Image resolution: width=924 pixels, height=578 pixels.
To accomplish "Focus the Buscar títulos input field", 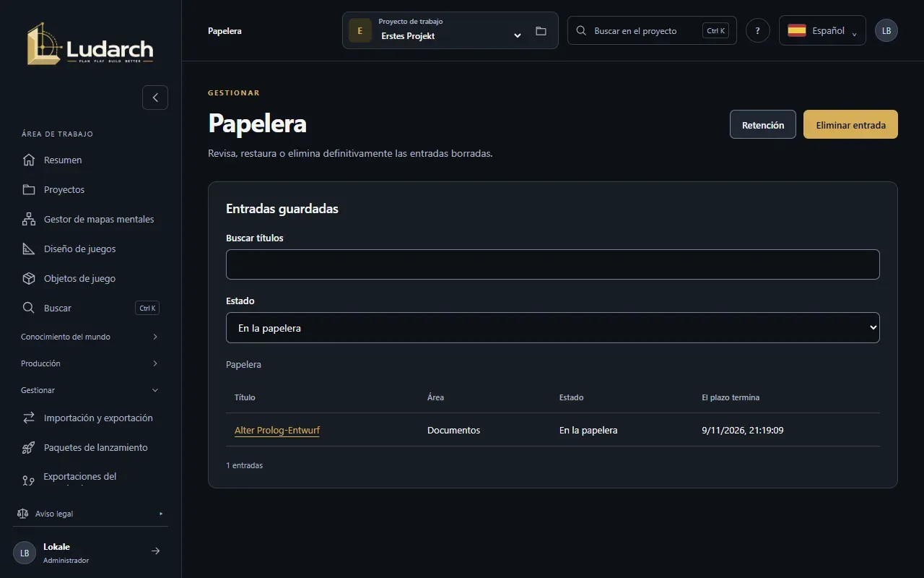I will click(x=553, y=264).
